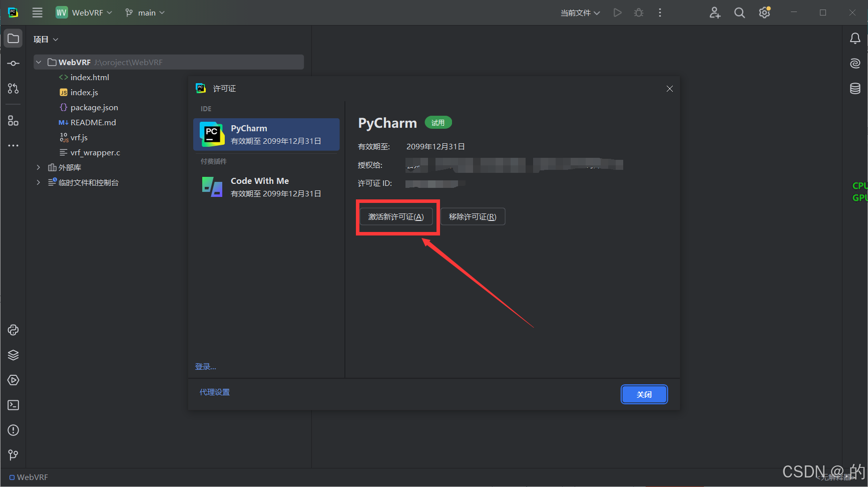Click the Debug bug icon
This screenshot has height=487, width=868.
coord(639,13)
